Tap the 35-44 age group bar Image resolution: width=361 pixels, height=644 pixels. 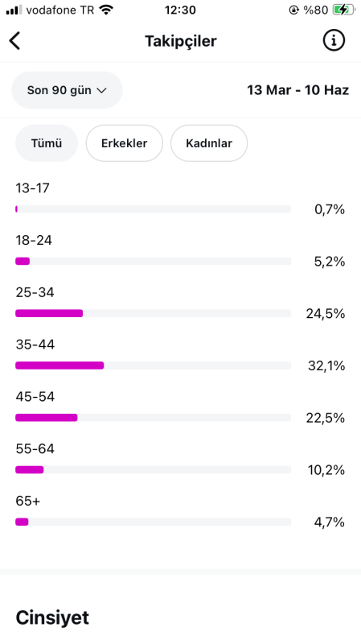pos(153,365)
